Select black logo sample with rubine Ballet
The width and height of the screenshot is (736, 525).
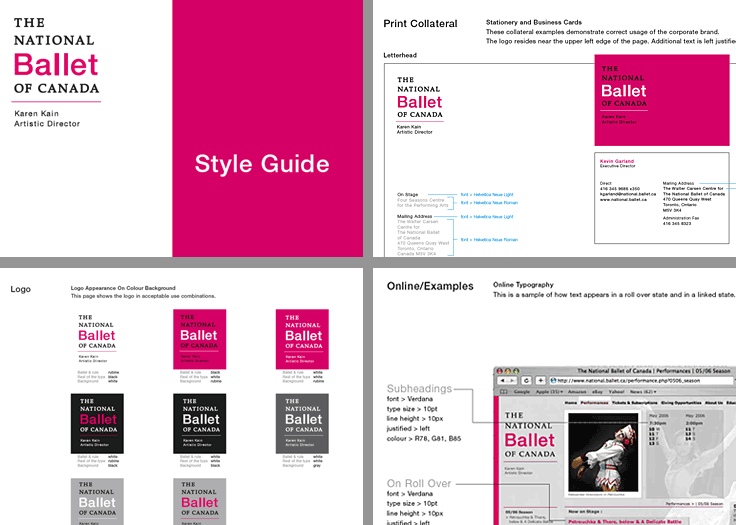point(97,424)
